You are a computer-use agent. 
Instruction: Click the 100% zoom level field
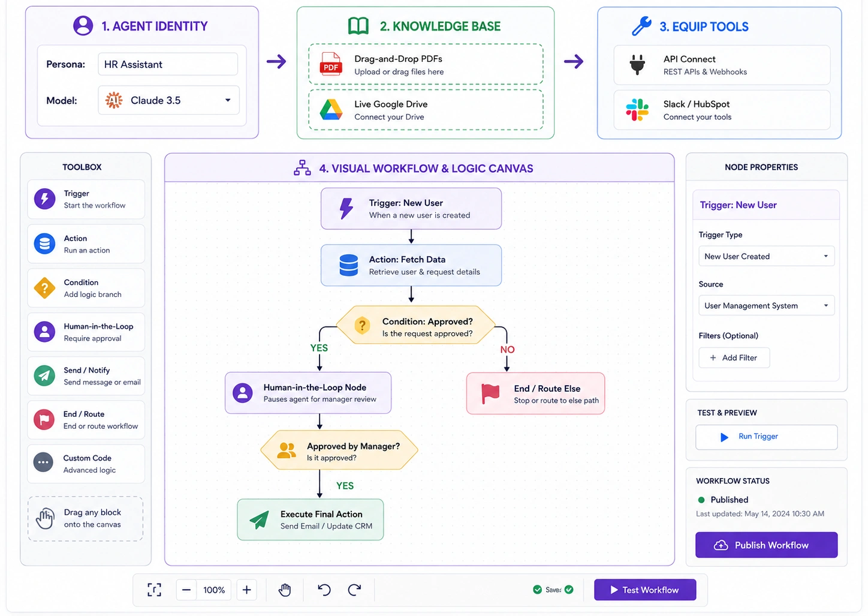[x=214, y=590]
